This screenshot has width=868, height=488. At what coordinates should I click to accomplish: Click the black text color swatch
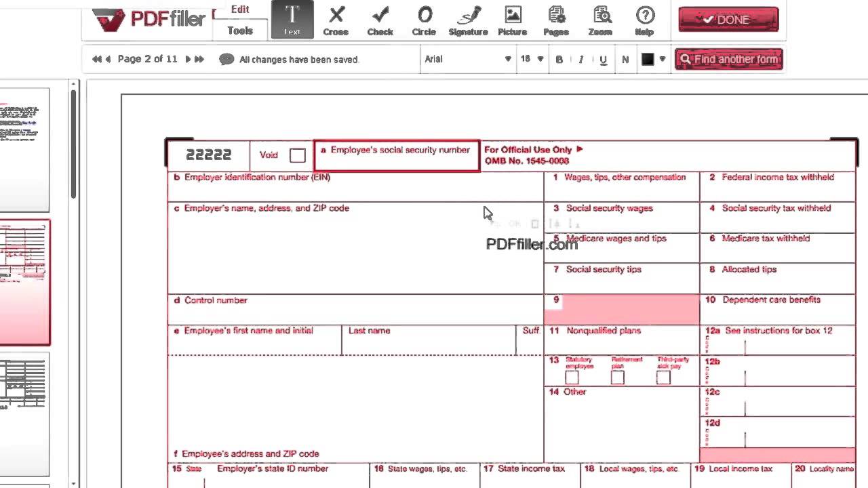click(x=648, y=60)
